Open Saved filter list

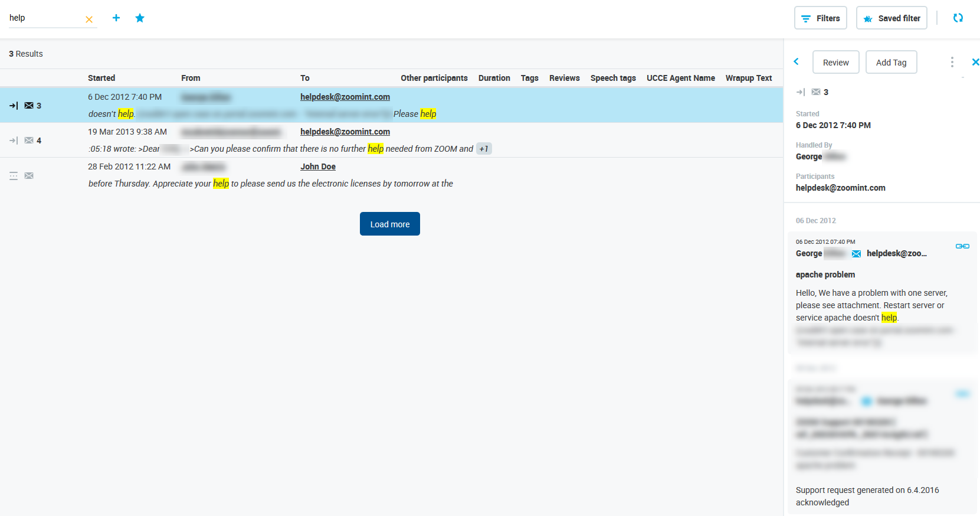click(891, 18)
